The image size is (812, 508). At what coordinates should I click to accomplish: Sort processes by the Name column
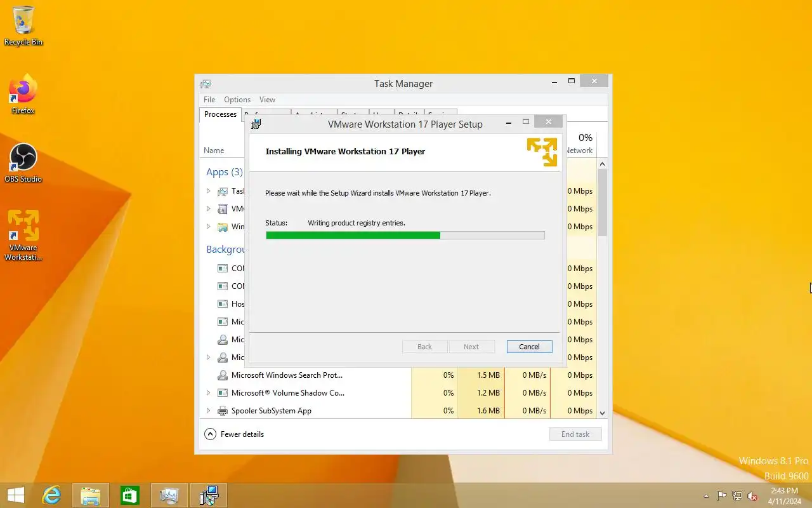214,150
